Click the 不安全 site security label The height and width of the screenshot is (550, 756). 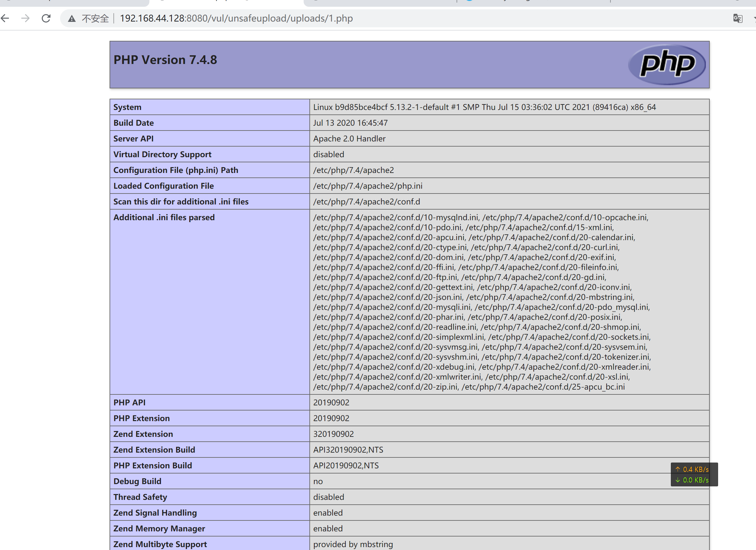point(95,18)
